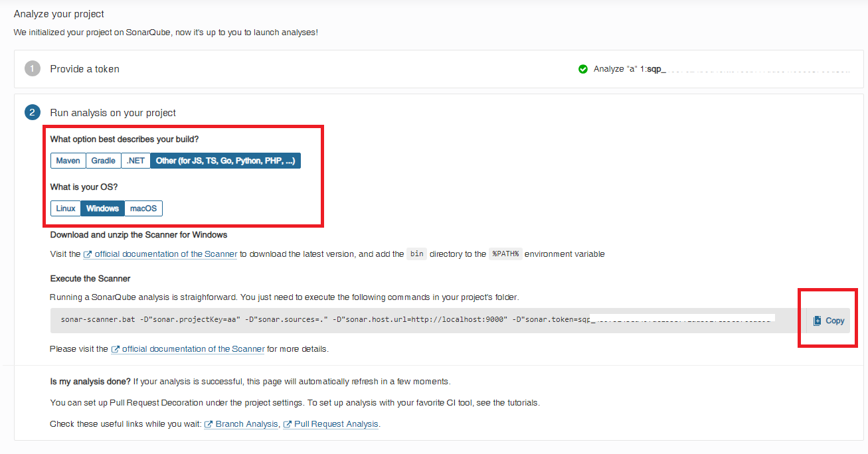Click the '%PATH%' code label
The height and width of the screenshot is (454, 868).
[x=505, y=254]
